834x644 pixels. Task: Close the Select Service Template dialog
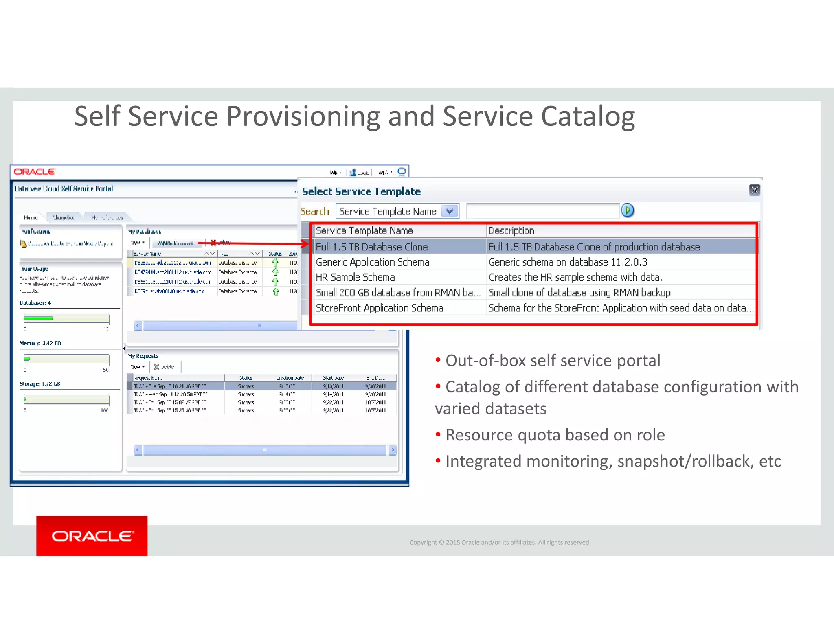click(755, 190)
